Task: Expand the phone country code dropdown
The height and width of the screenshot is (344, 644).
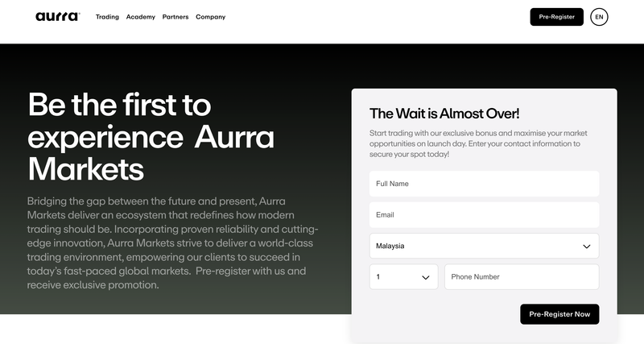Action: 404,277
